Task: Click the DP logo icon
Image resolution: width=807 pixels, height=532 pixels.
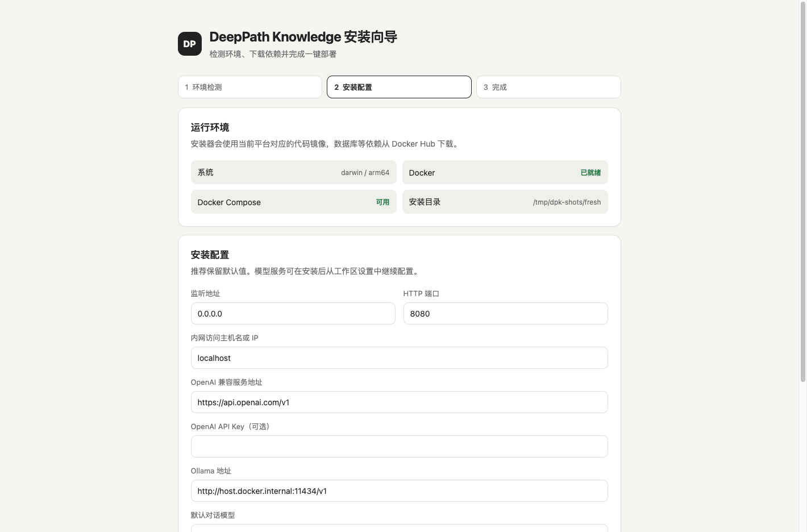Action: pos(190,44)
